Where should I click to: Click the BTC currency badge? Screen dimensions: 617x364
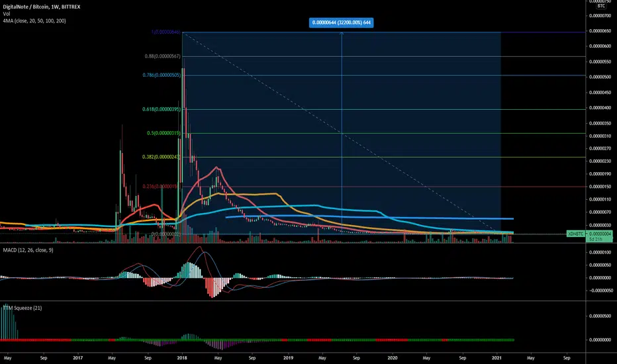pyautogui.click(x=601, y=6)
